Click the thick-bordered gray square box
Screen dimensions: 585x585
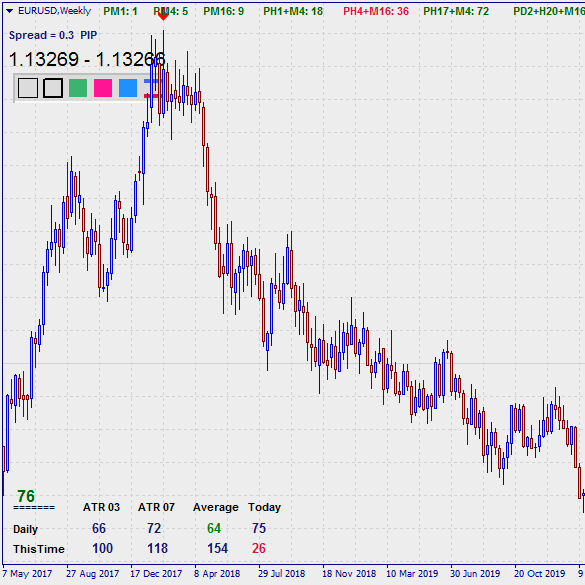(53, 88)
